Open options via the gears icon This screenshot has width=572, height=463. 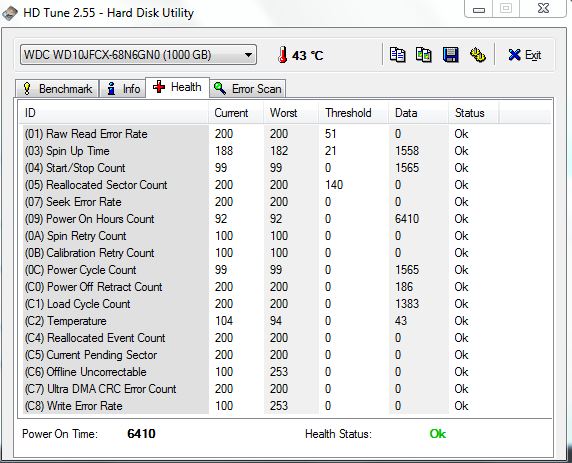tap(477, 55)
